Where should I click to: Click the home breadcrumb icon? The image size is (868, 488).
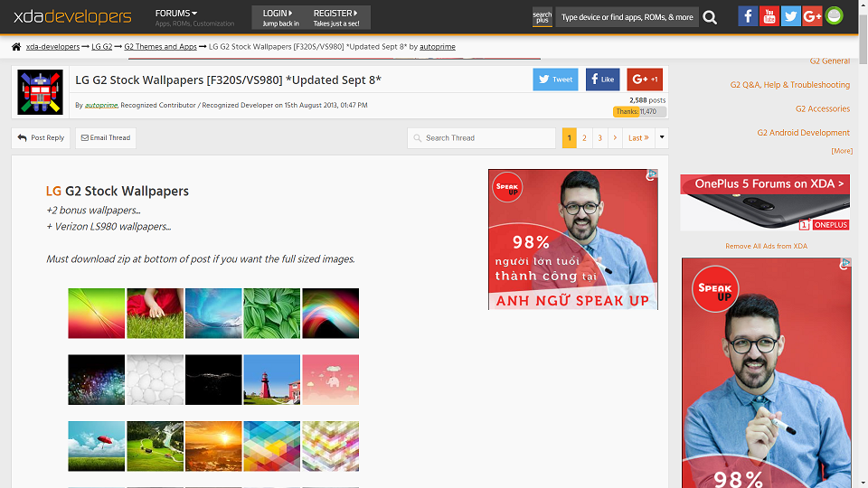click(16, 47)
